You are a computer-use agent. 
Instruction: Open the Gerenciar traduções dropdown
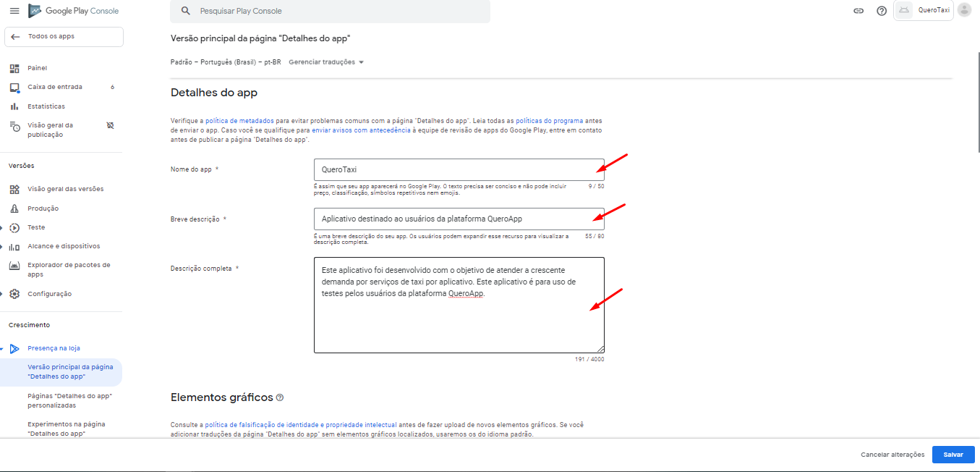(326, 62)
